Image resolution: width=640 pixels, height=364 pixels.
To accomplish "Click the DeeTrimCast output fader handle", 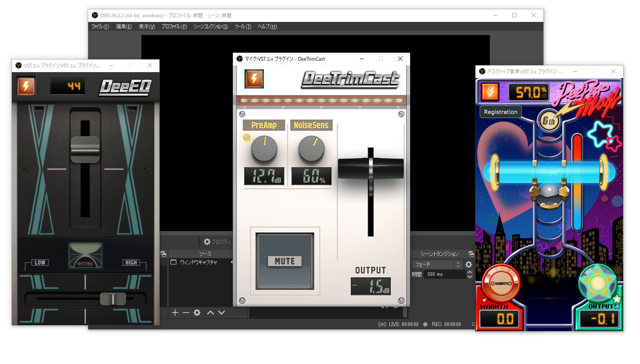I will point(371,168).
